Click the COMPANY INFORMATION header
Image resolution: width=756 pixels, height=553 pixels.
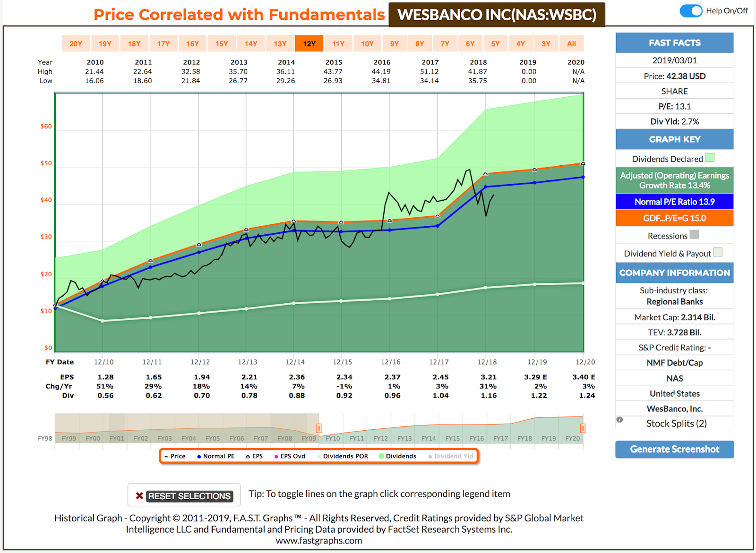(675, 272)
